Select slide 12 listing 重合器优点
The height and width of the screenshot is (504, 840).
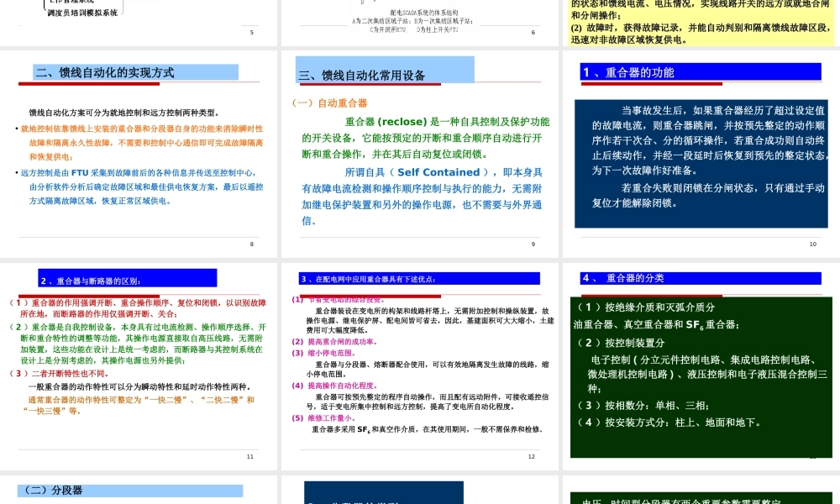pos(420,365)
